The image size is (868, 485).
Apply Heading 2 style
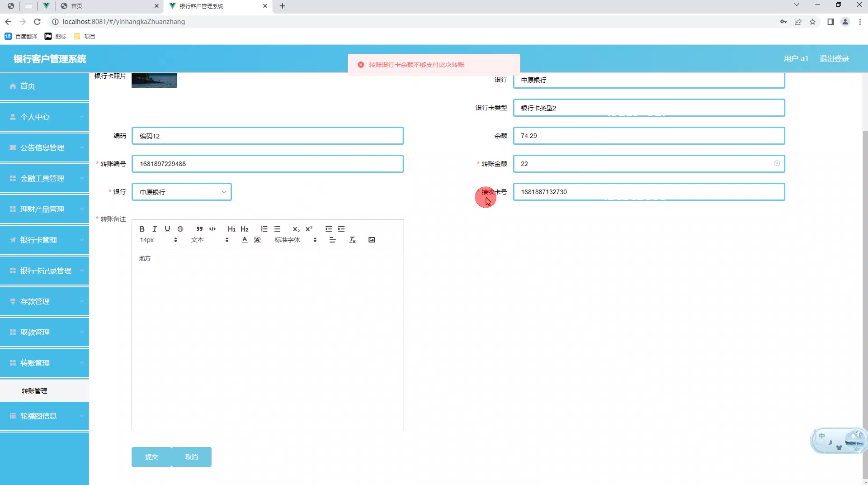[x=245, y=229]
